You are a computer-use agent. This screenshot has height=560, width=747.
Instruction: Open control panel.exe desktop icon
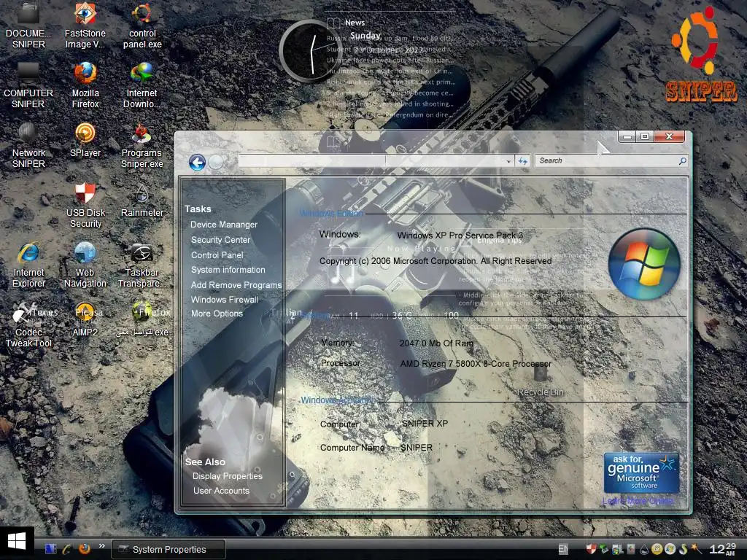coord(142,25)
